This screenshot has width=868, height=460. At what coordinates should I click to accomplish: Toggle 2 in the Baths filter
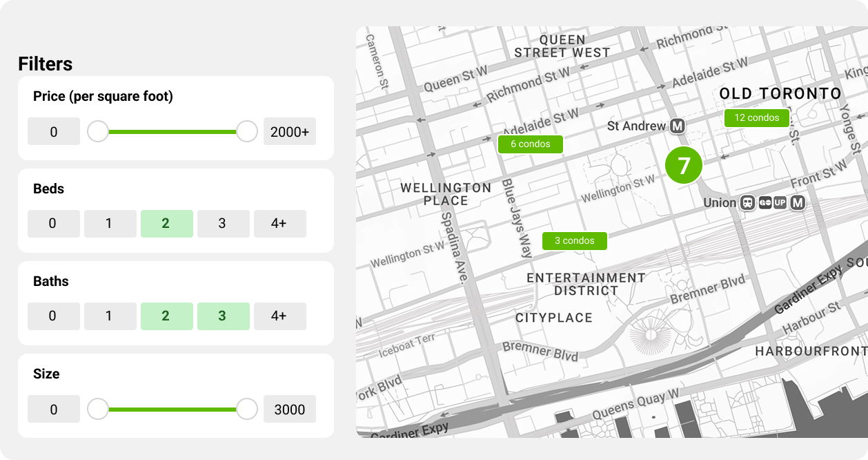166,316
